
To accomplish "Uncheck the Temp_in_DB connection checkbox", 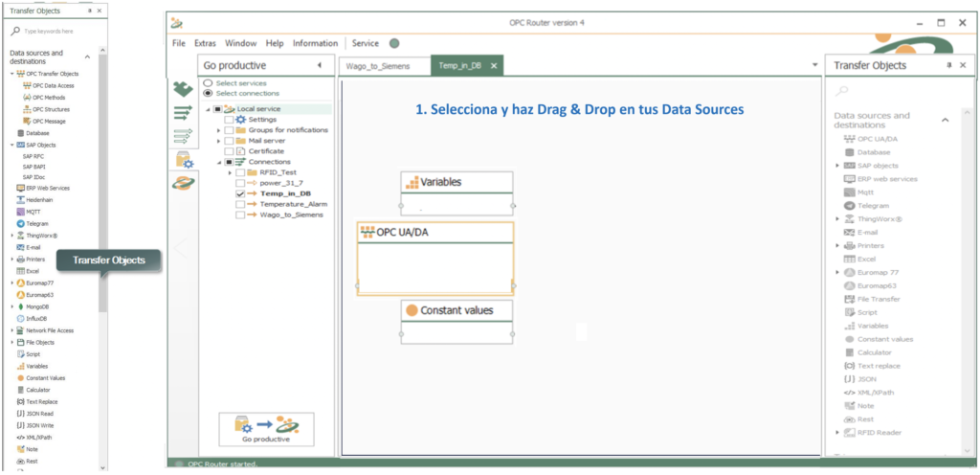I will [x=240, y=193].
